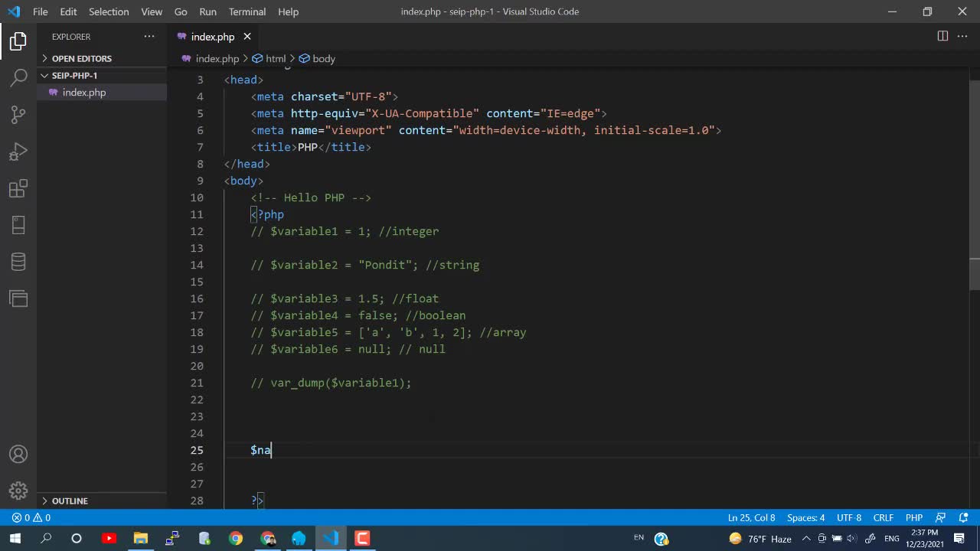This screenshot has height=551, width=980.
Task: Show errors and warnings count in status bar
Action: pyautogui.click(x=31, y=517)
